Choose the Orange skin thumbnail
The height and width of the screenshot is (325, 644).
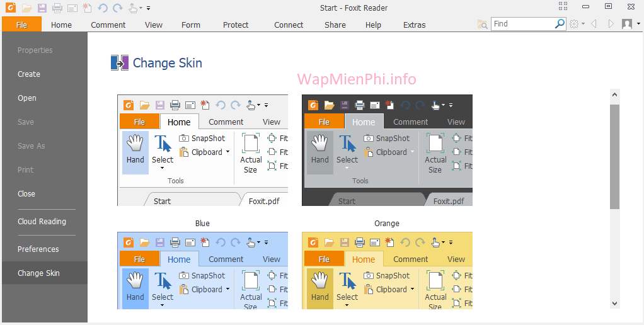(387, 270)
